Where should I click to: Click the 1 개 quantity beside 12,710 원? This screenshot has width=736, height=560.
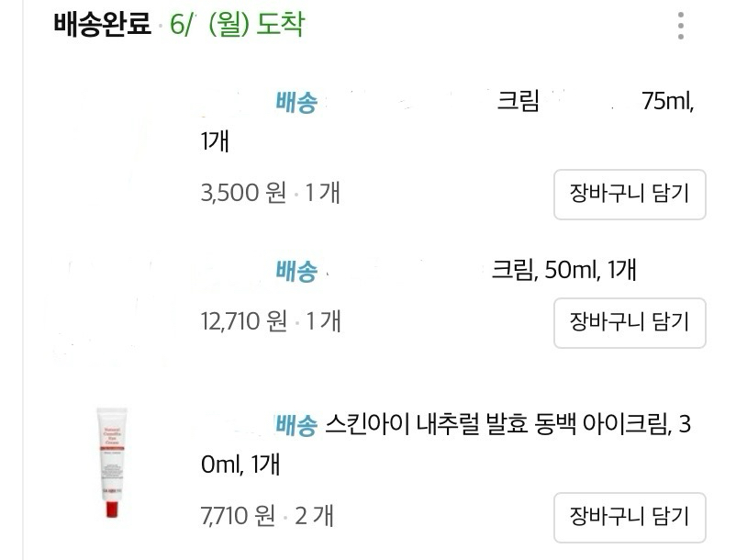pyautogui.click(x=322, y=322)
